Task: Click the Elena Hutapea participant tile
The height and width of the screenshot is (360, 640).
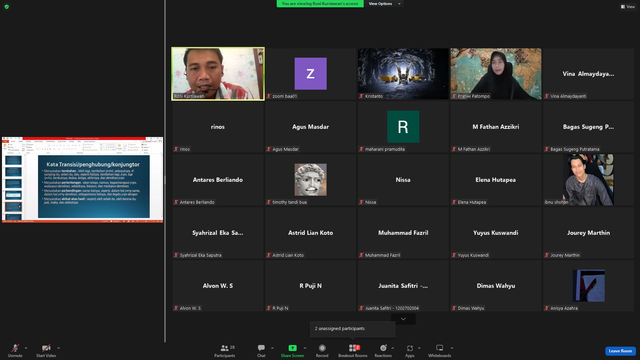Action: (x=496, y=180)
